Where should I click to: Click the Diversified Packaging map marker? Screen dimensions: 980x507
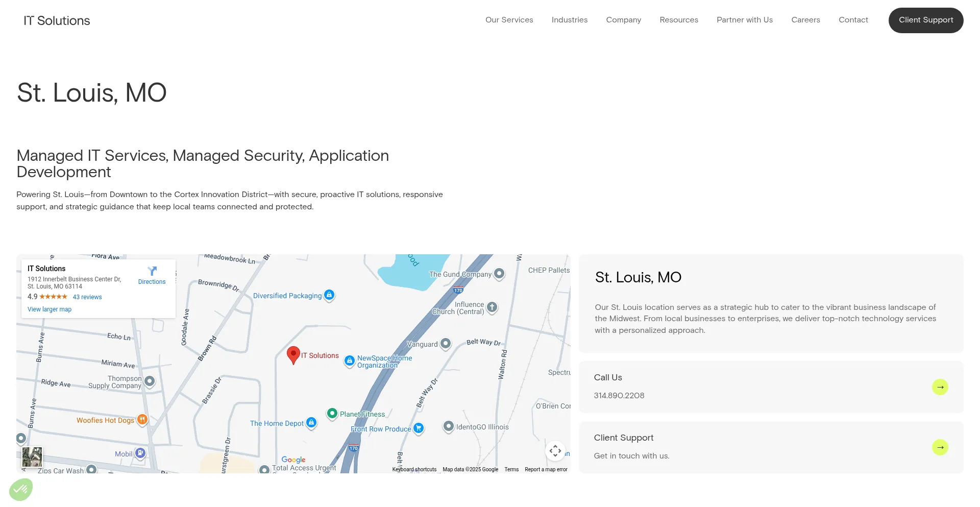pyautogui.click(x=329, y=295)
